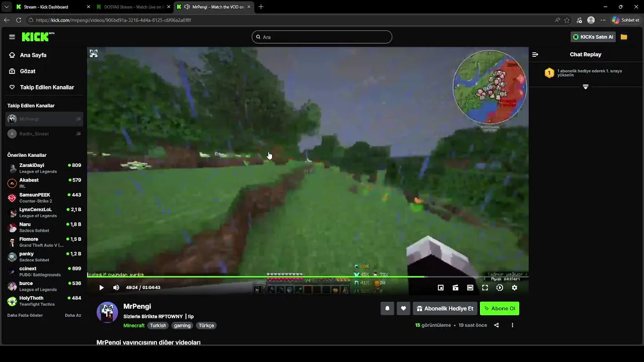Buy KICKs via KICKs Satın Al

[593, 37]
